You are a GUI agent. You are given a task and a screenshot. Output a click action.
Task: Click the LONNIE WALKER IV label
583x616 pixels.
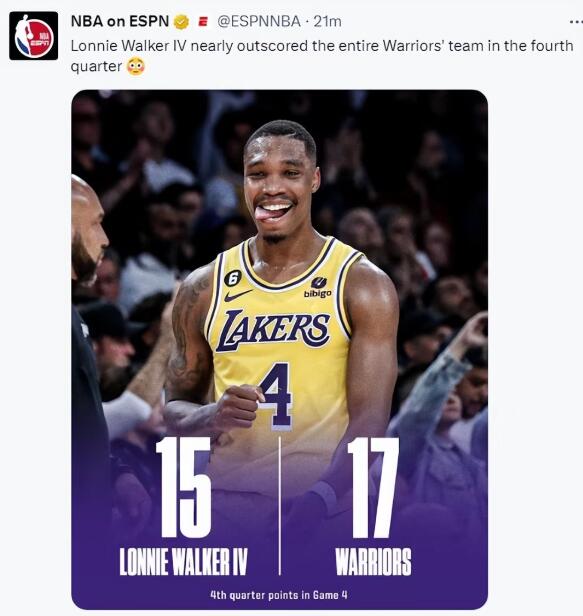tap(183, 562)
